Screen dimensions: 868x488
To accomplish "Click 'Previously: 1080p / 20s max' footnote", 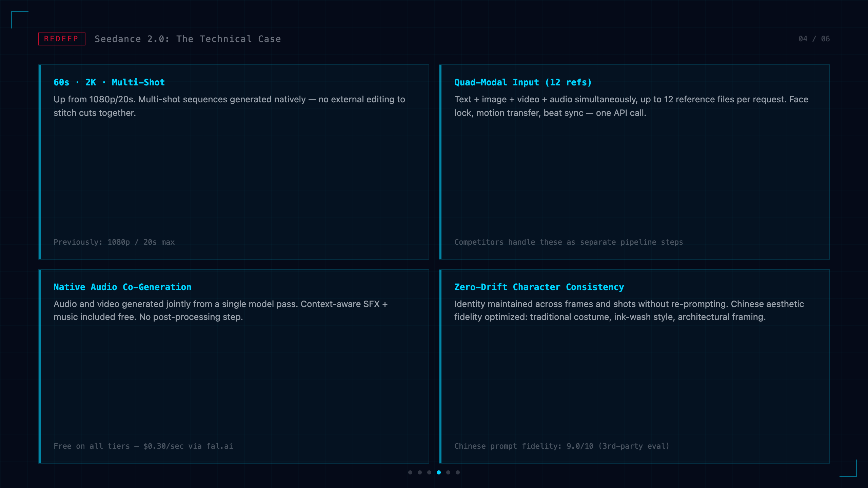I will click(114, 242).
